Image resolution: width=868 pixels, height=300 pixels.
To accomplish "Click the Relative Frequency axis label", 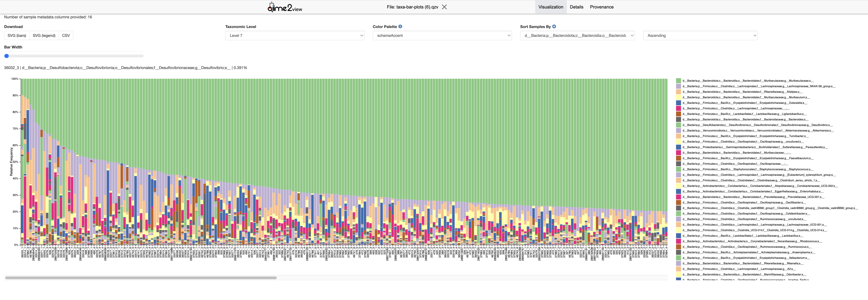I will click(11, 162).
